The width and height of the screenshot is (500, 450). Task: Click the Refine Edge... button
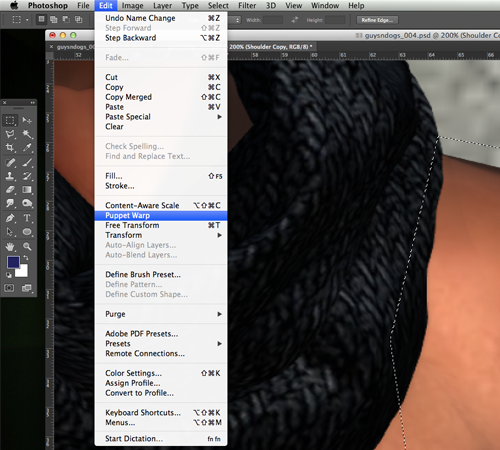coord(377,20)
